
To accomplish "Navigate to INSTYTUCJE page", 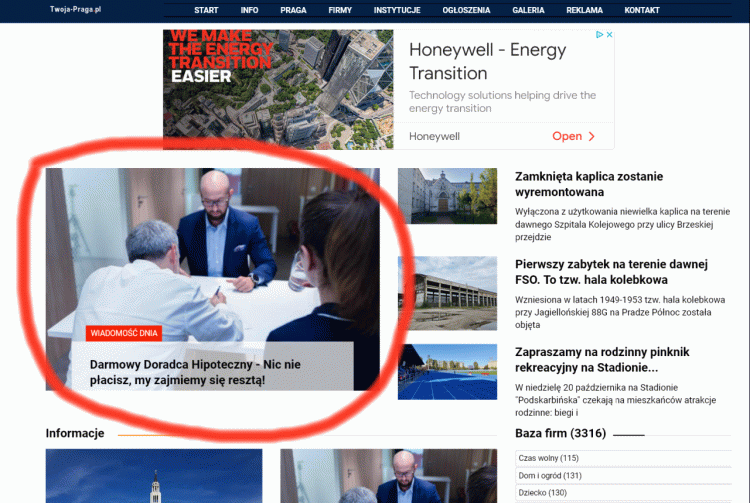I will tap(397, 10).
